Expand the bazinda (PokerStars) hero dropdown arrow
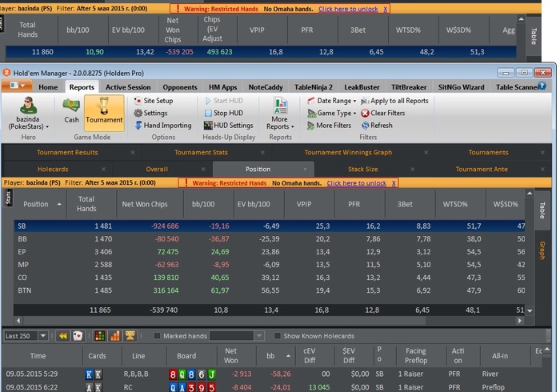The image size is (560, 392). (47, 126)
